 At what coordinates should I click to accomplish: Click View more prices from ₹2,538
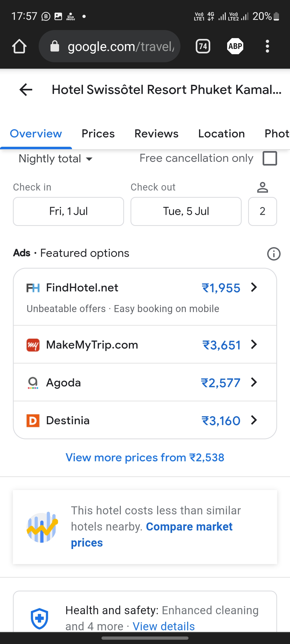tap(145, 458)
